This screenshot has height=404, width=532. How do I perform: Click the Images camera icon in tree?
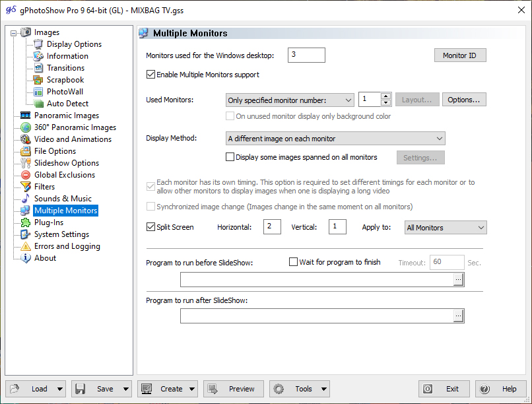[x=26, y=32]
